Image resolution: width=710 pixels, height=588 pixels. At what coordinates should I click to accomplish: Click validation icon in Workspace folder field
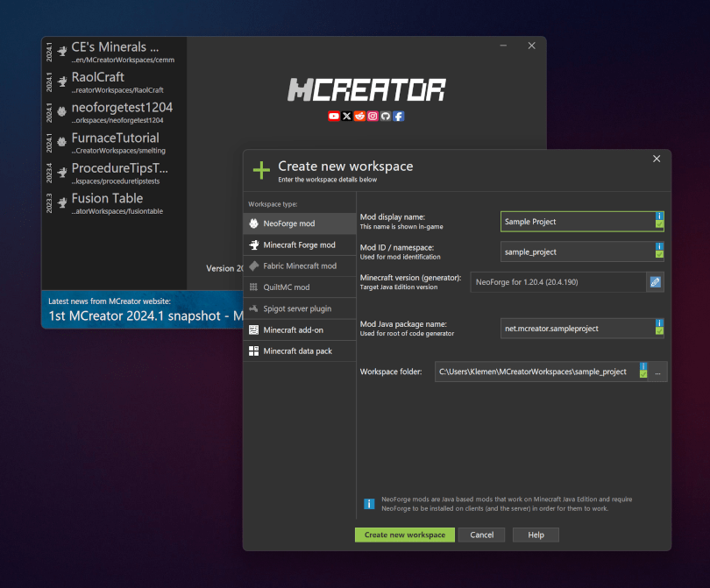[x=643, y=374]
